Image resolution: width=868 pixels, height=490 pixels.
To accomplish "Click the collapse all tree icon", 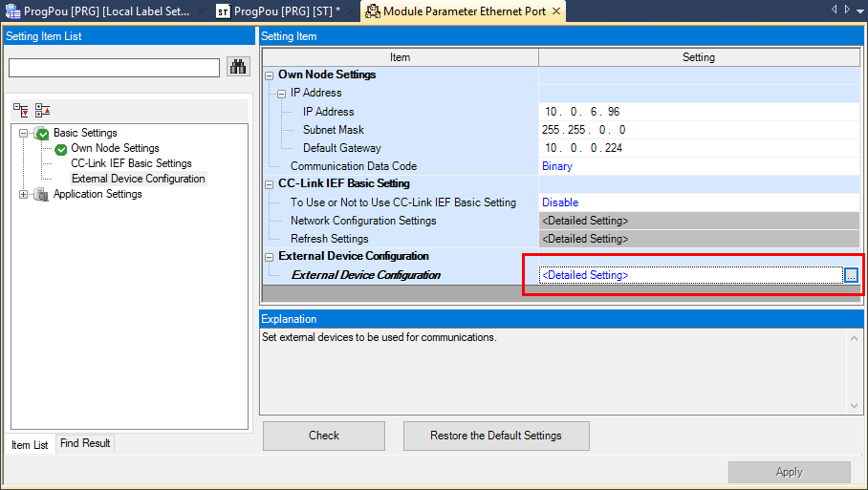I will click(x=42, y=111).
